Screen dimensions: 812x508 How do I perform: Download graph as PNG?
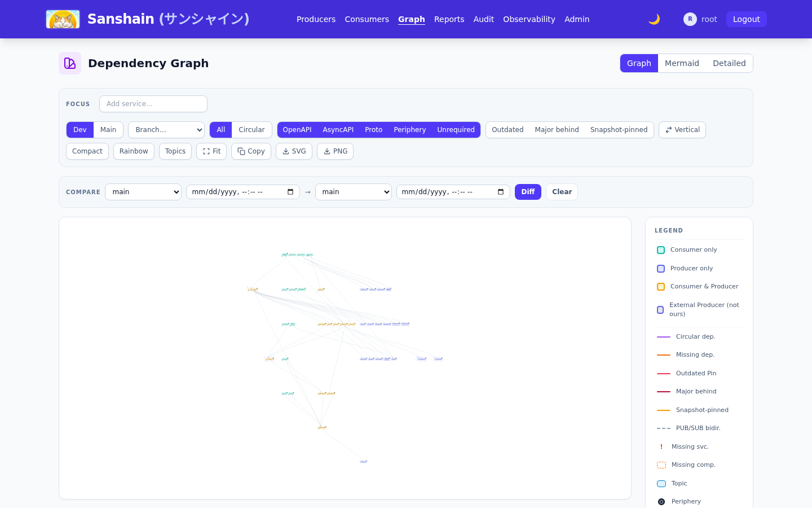335,151
